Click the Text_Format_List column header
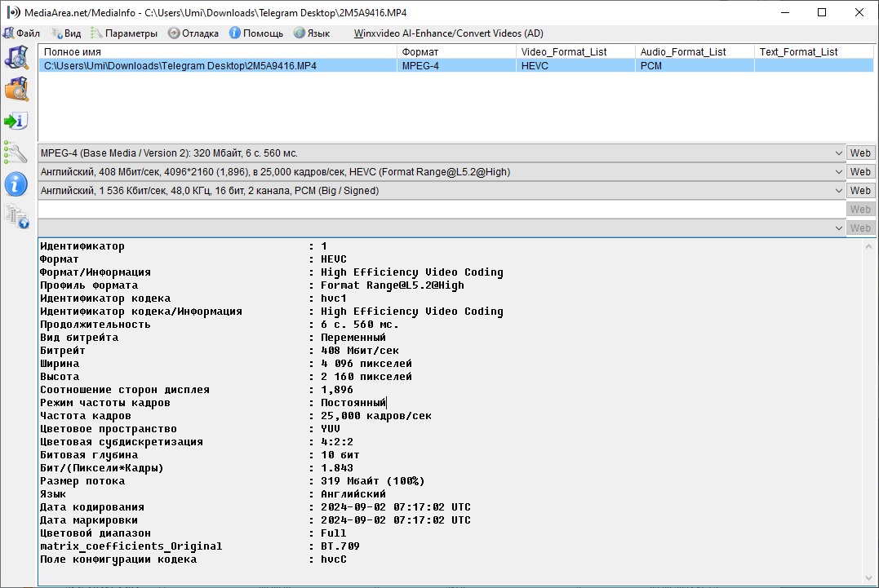 (814, 51)
